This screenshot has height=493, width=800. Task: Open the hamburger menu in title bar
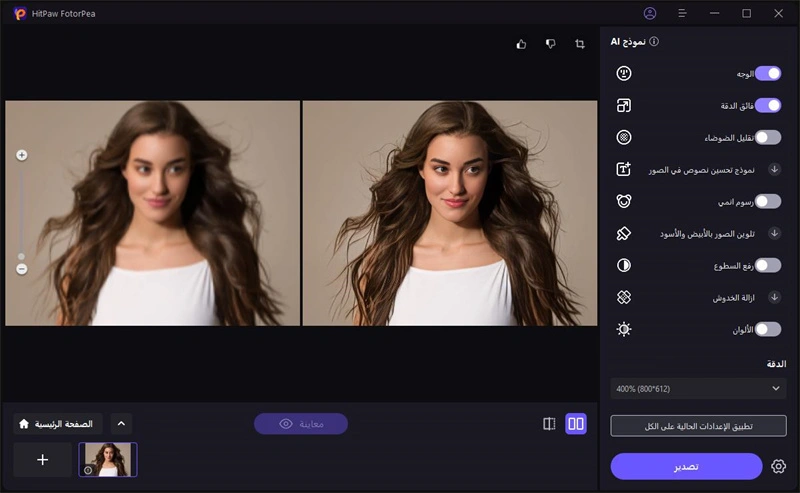(x=682, y=13)
